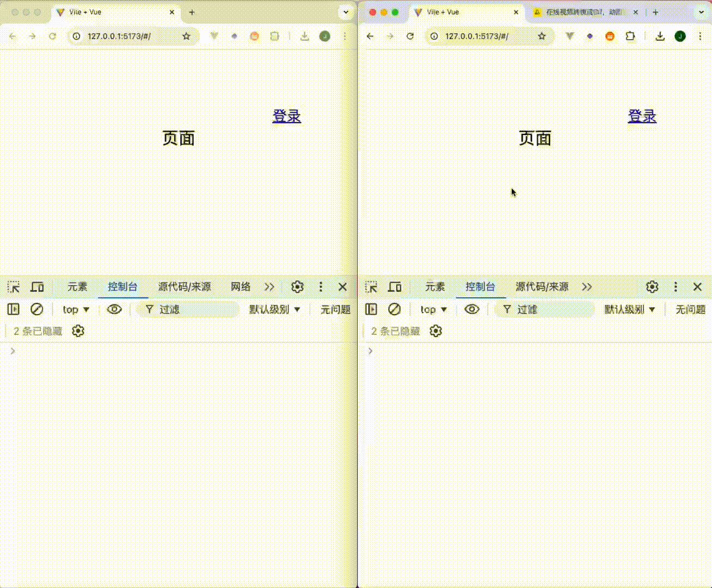This screenshot has height=588, width=712.
Task: Bookmark page with star in right window
Action: coord(542,36)
